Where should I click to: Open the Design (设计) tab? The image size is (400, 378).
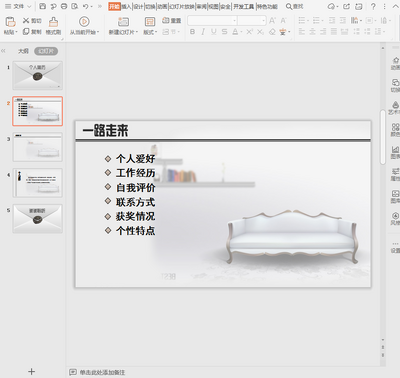point(138,6)
